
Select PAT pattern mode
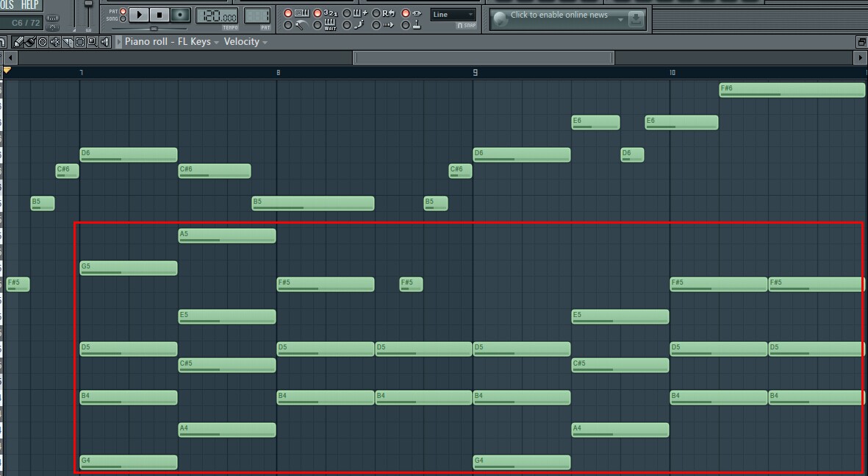123,11
